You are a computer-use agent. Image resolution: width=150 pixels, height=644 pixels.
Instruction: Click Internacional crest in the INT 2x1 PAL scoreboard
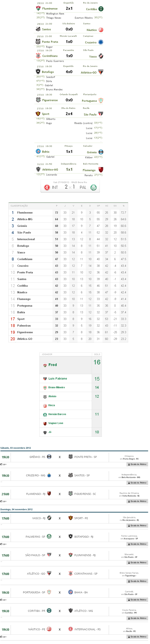[x=47, y=187]
